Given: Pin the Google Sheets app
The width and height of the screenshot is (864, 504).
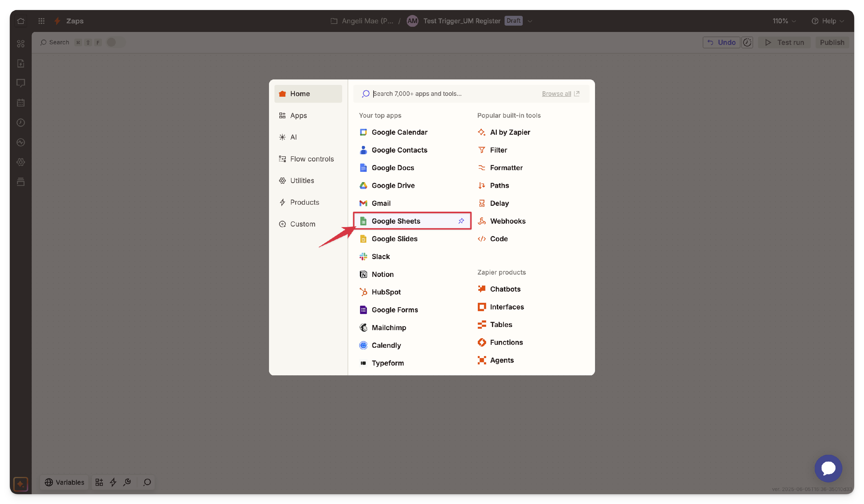Looking at the screenshot, I should click(461, 221).
